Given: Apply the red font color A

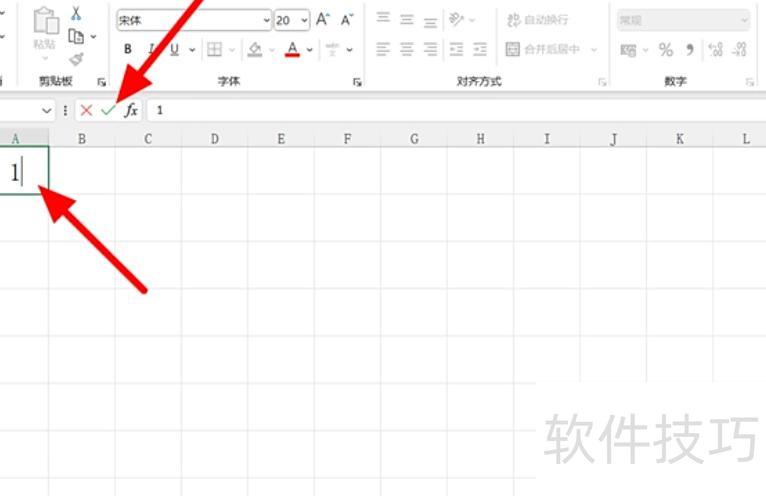Looking at the screenshot, I should click(x=292, y=49).
